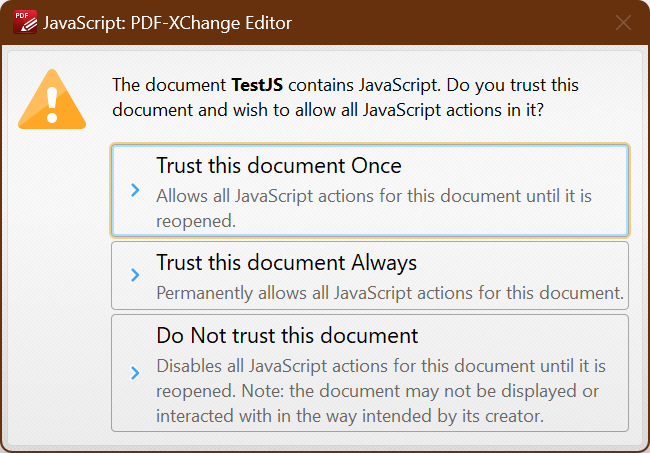The width and height of the screenshot is (650, 453).
Task: Select Trust this document Always
Action: point(286,263)
